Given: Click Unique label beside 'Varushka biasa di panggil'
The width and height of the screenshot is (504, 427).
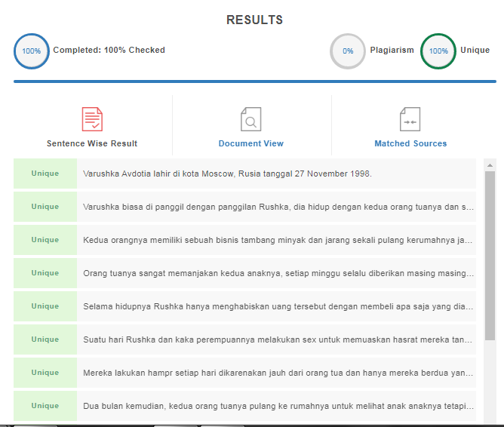Looking at the screenshot, I should pos(45,207).
